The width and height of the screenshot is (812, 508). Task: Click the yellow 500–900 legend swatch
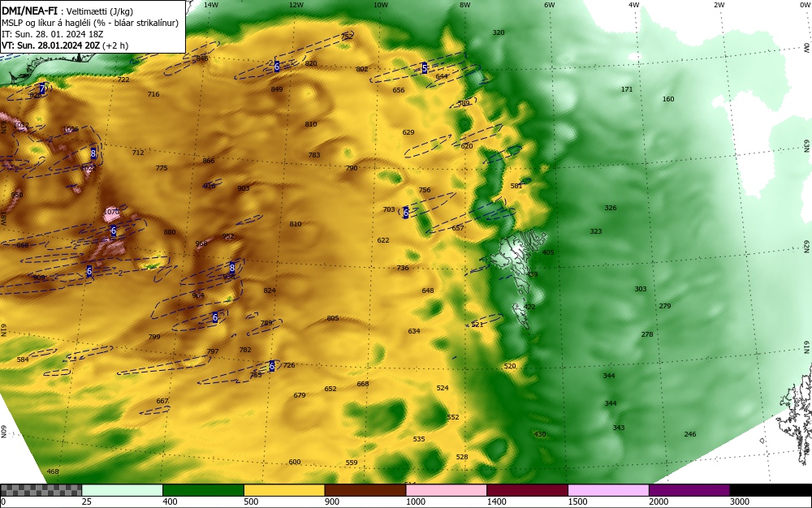tap(284, 490)
